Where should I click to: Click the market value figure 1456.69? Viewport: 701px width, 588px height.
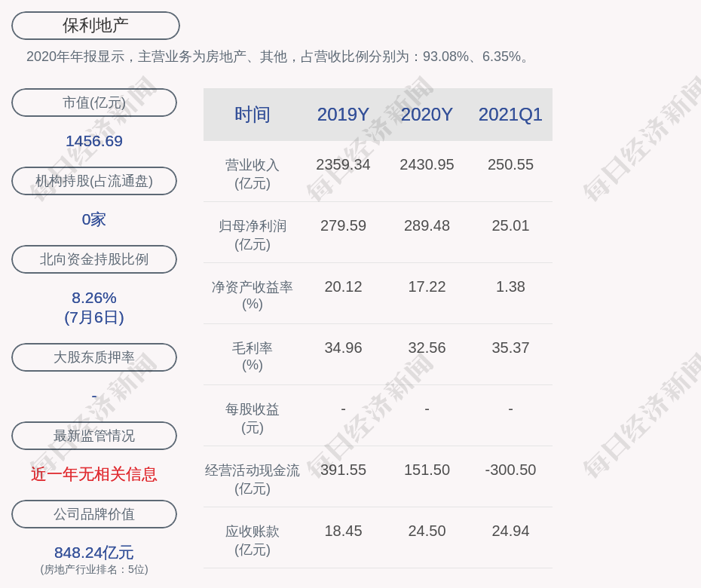tap(94, 141)
